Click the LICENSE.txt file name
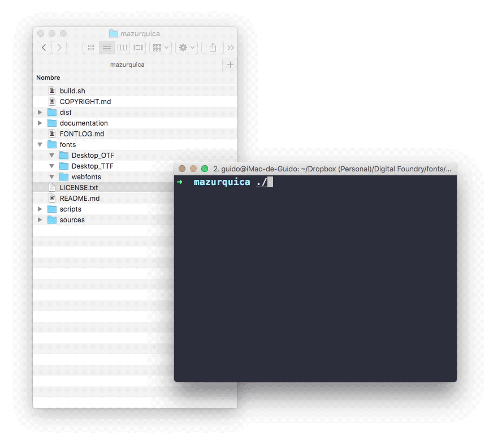The image size is (502, 448). (x=79, y=187)
